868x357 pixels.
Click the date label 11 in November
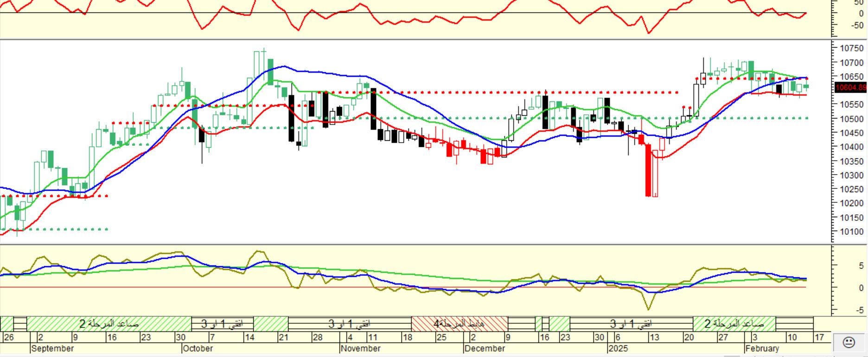[x=372, y=337]
